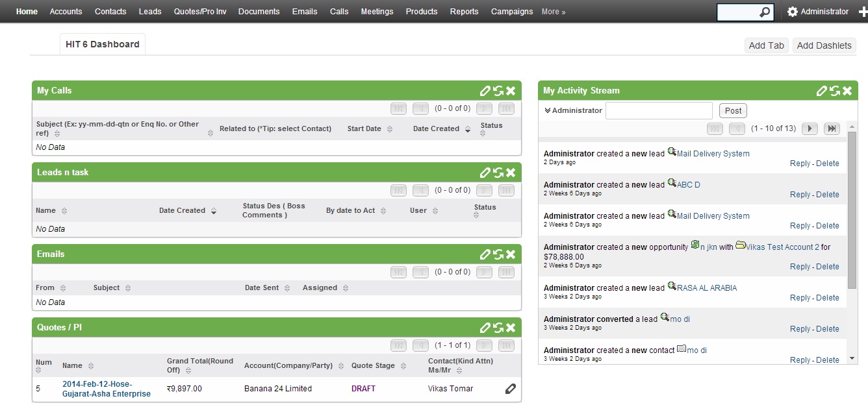Edit the My Calls dashlet
Viewport: 868px width, 416px height.
[485, 91]
